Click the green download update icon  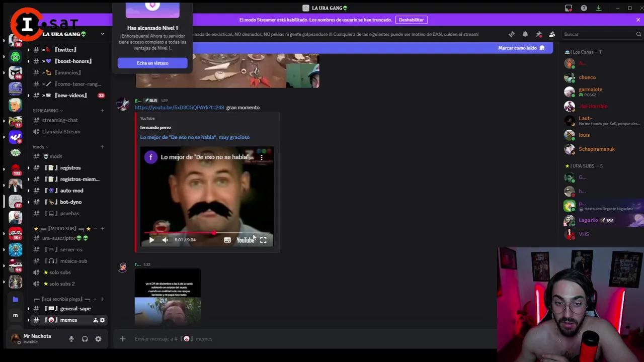pyautogui.click(x=598, y=8)
